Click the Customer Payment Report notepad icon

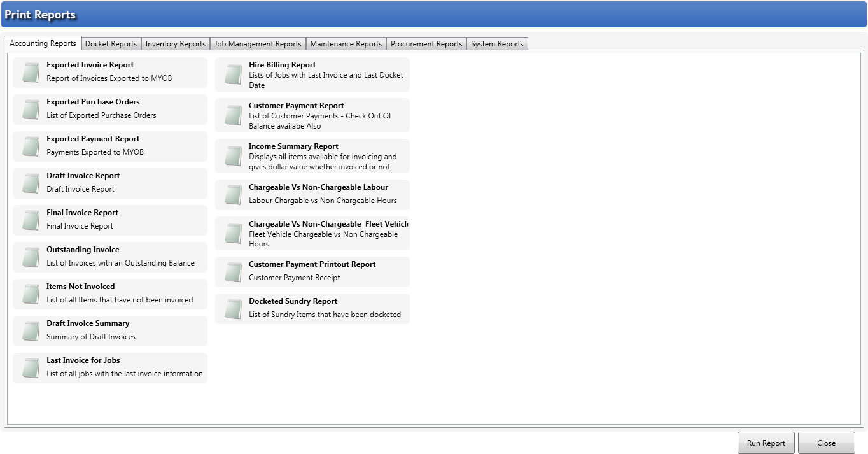pos(233,115)
